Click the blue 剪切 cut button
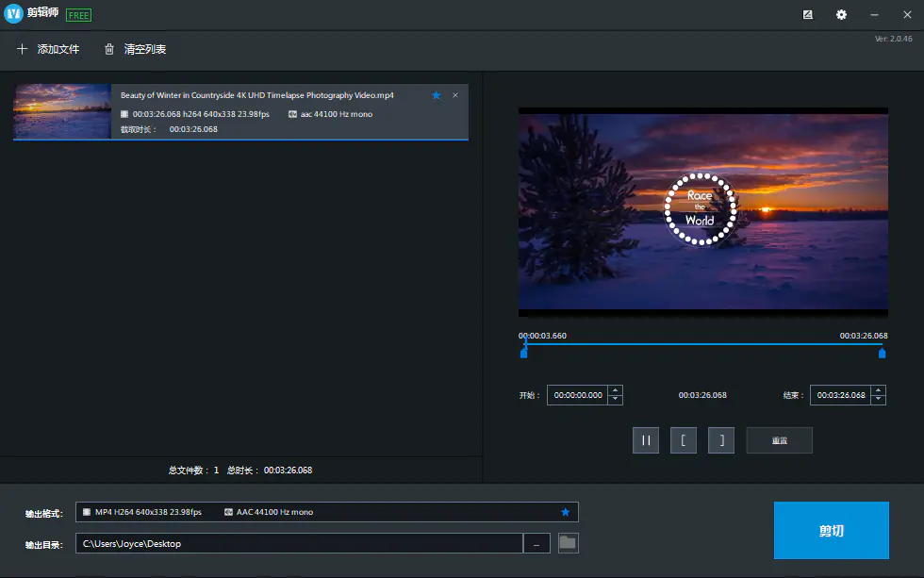The image size is (924, 578). [x=831, y=530]
